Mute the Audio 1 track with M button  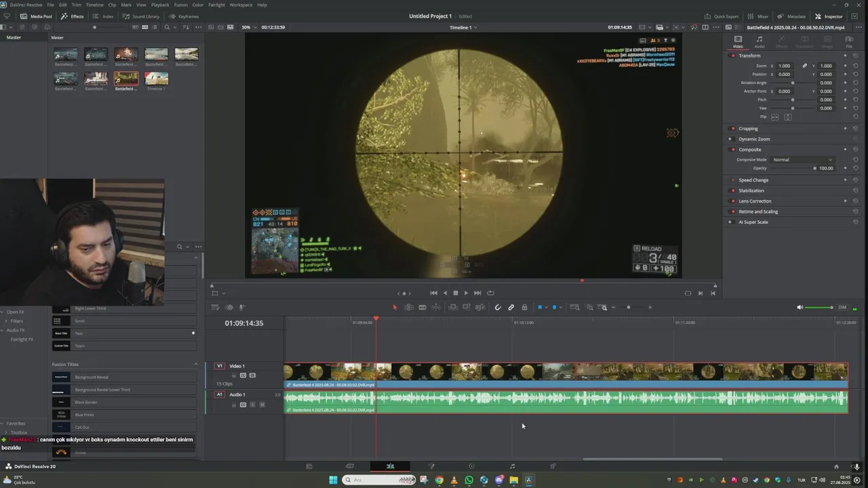click(x=262, y=405)
